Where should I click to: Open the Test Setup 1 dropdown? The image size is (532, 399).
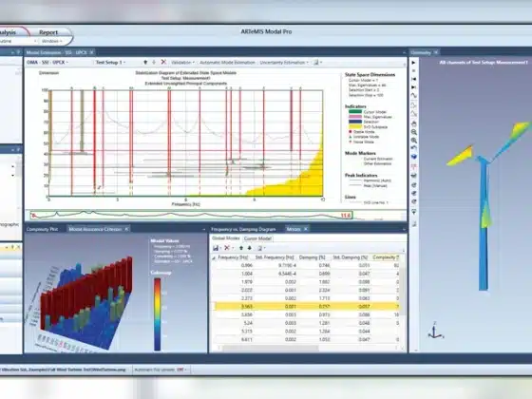110,63
